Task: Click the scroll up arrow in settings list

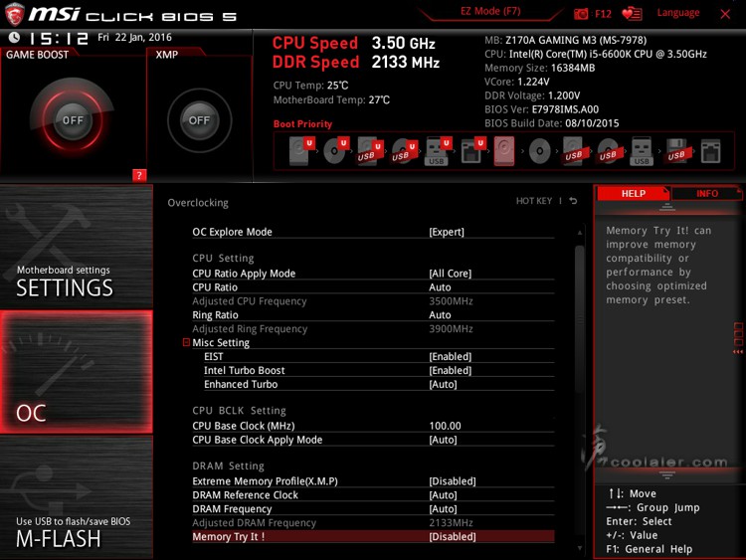Action: (580, 233)
